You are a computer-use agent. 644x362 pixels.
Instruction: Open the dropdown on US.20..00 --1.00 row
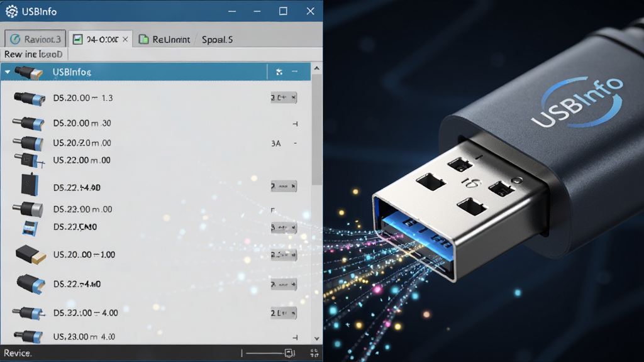tap(284, 255)
